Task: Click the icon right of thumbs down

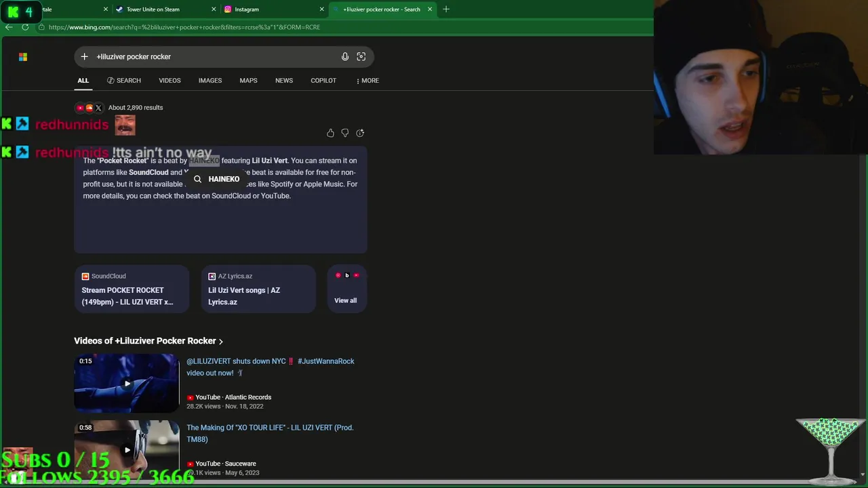Action: pyautogui.click(x=360, y=133)
